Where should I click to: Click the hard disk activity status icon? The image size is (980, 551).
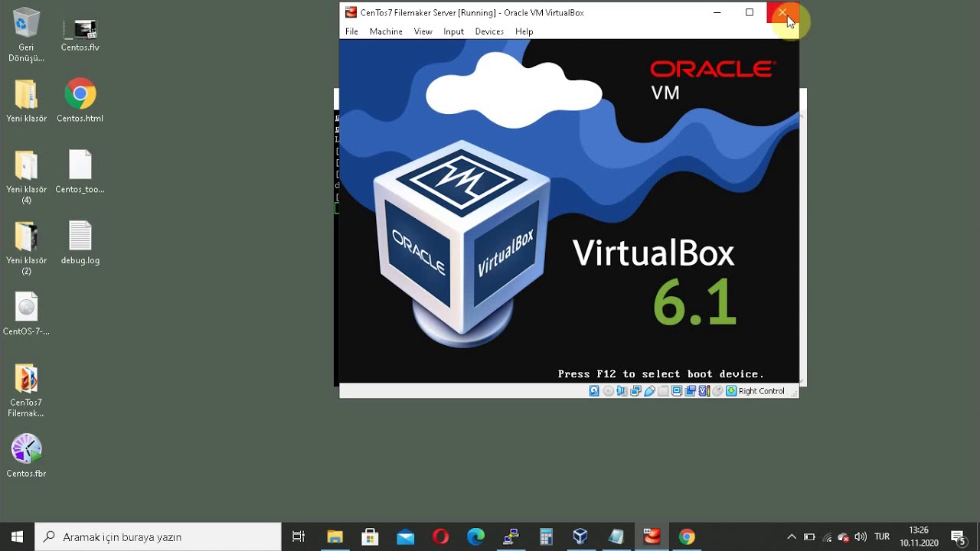tap(594, 391)
